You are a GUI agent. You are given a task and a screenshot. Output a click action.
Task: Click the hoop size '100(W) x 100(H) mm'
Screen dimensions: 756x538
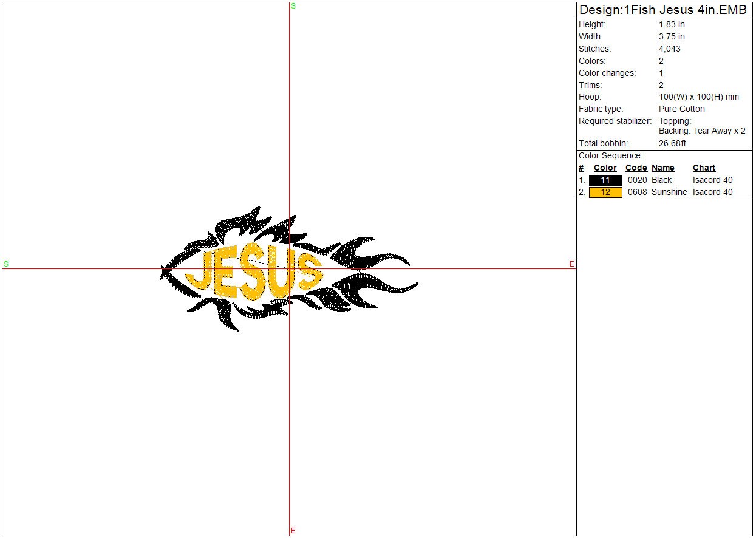pyautogui.click(x=698, y=97)
